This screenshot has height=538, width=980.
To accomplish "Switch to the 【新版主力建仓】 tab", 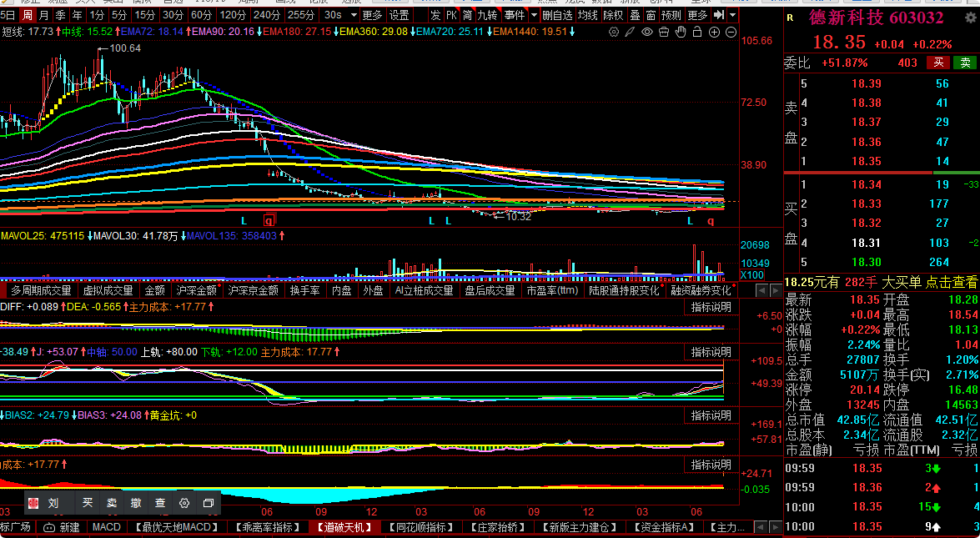I will [580, 527].
